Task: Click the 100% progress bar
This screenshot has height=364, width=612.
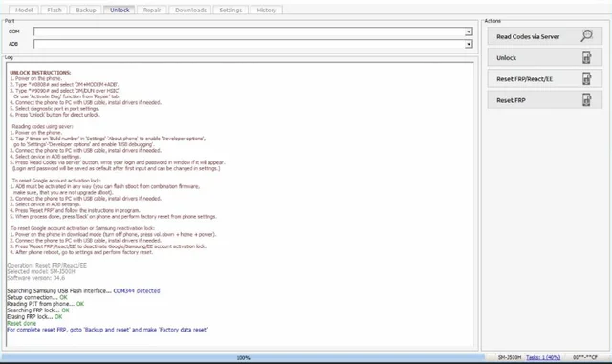Action: coord(243,357)
